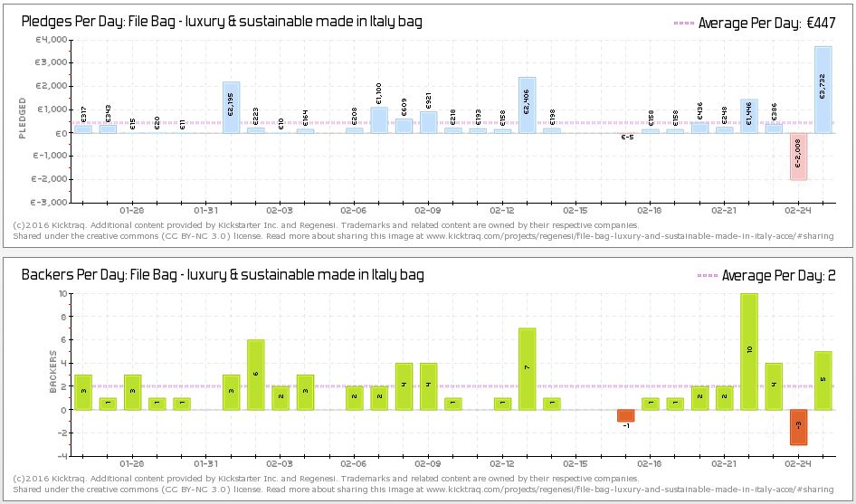Click the PLEDGED y-axis label
The image size is (856, 504).
(x=23, y=119)
